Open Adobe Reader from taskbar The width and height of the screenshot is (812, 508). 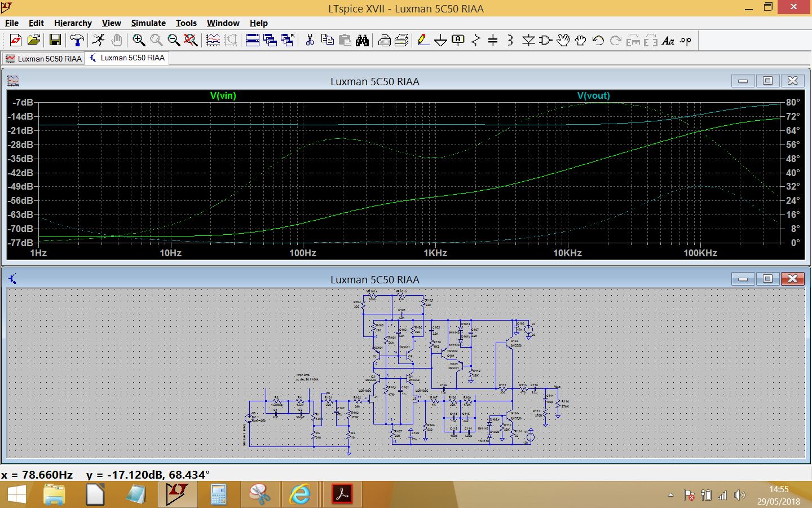tap(341, 495)
